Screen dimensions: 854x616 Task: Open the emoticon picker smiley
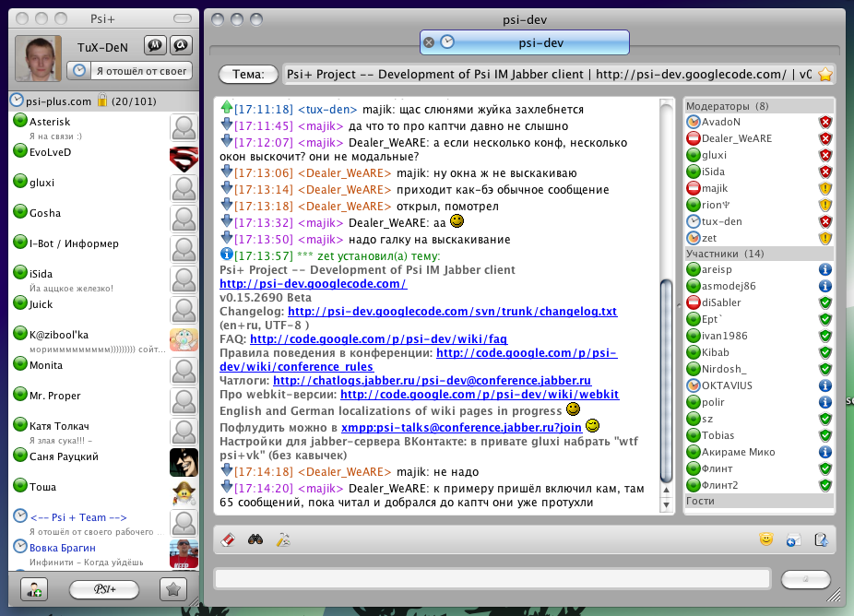click(x=767, y=539)
